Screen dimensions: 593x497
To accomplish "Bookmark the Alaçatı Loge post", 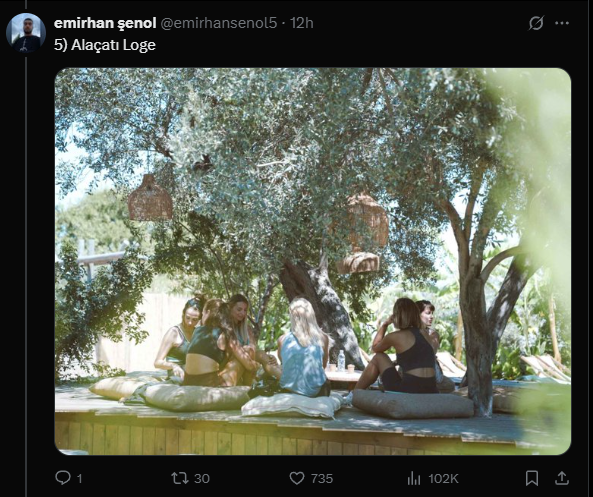I will [x=532, y=478].
